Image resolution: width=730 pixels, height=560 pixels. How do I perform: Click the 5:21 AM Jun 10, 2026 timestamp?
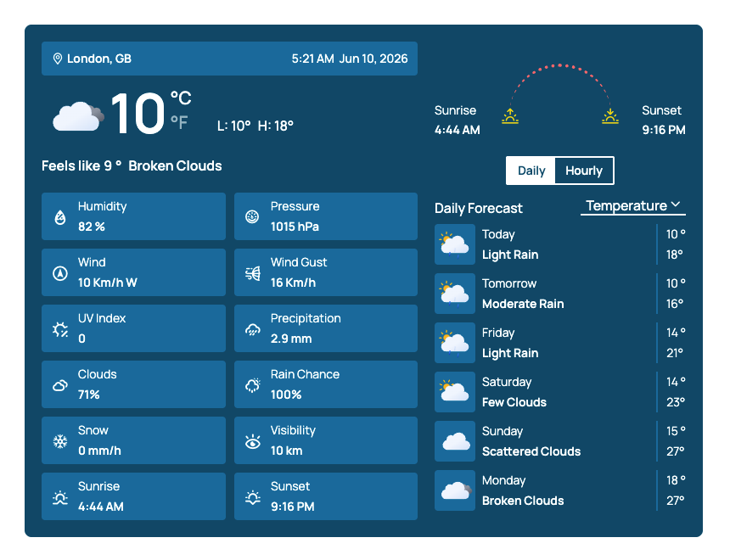(x=350, y=59)
